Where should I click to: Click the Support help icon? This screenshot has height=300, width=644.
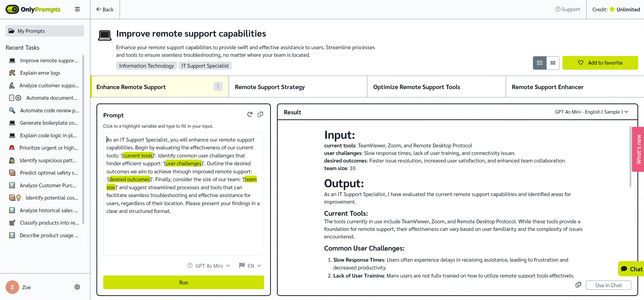pyautogui.click(x=558, y=9)
